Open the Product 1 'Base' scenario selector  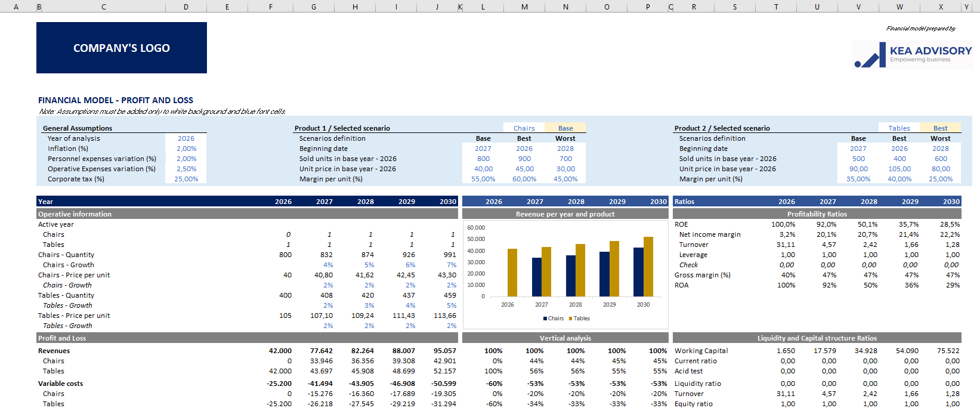[x=565, y=128]
